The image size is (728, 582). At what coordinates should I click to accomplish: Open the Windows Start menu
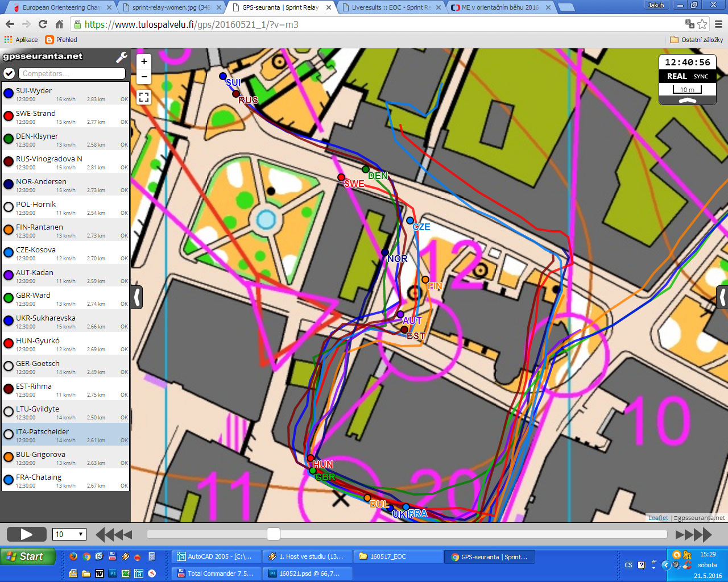(x=28, y=556)
